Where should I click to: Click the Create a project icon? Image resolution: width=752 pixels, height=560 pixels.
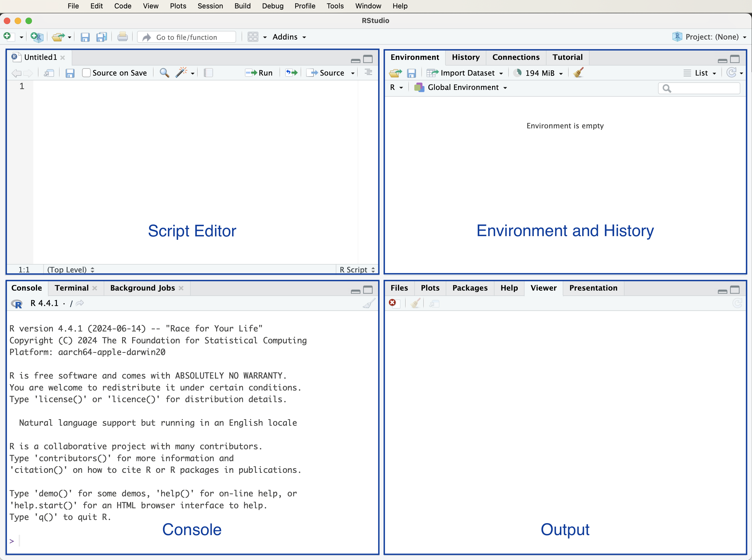click(x=37, y=37)
